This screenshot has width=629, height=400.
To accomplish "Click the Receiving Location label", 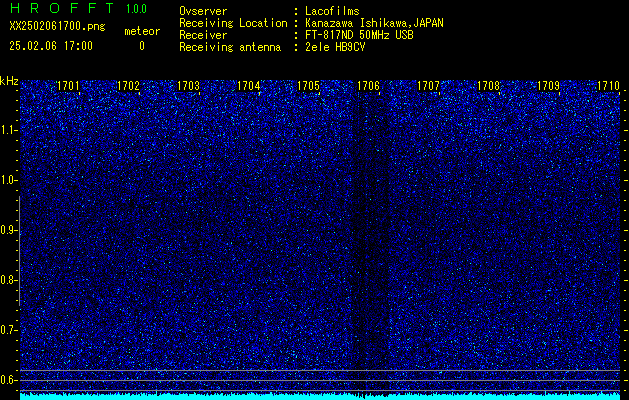I will [233, 23].
